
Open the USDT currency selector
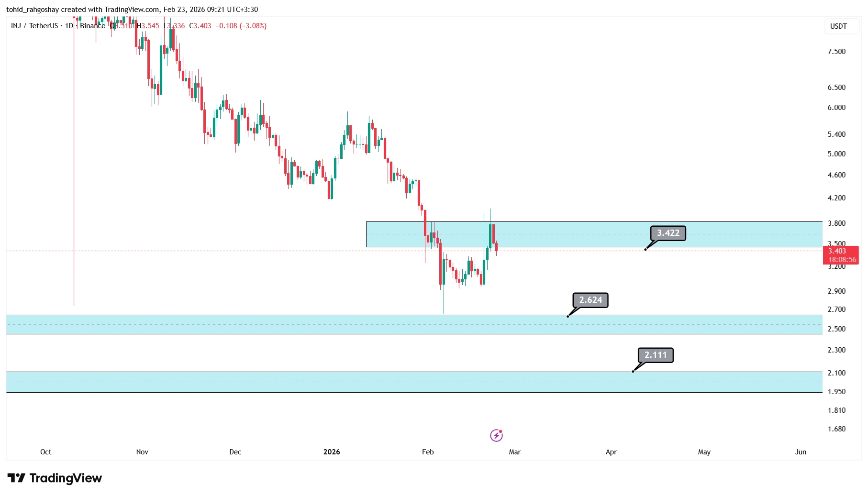coord(838,26)
